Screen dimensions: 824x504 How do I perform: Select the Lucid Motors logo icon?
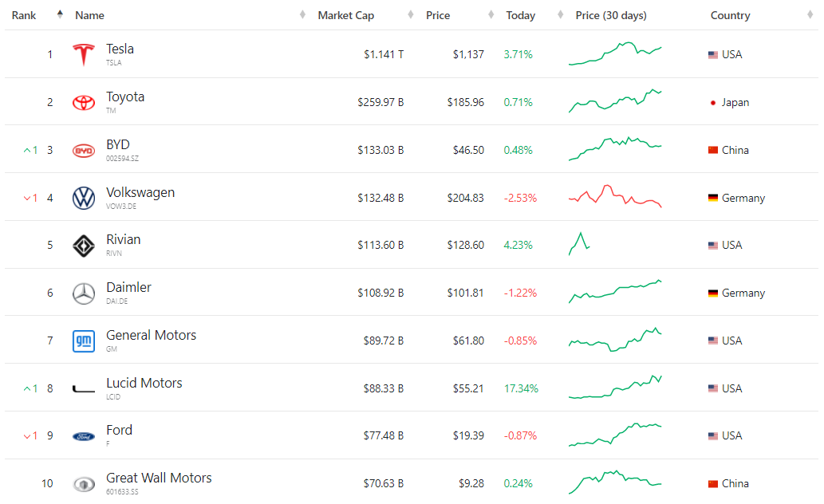(x=84, y=389)
